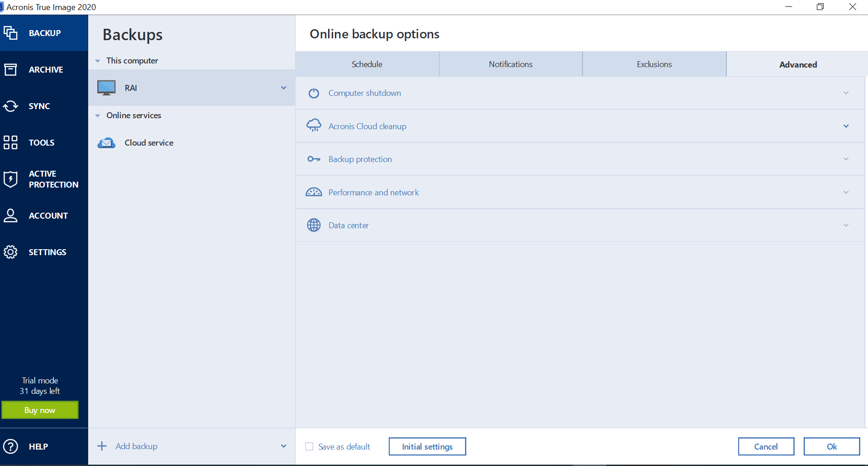Click the Archive box icon

click(x=11, y=69)
